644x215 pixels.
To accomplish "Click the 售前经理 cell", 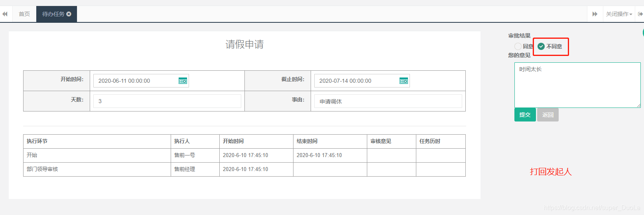I will [x=195, y=169].
